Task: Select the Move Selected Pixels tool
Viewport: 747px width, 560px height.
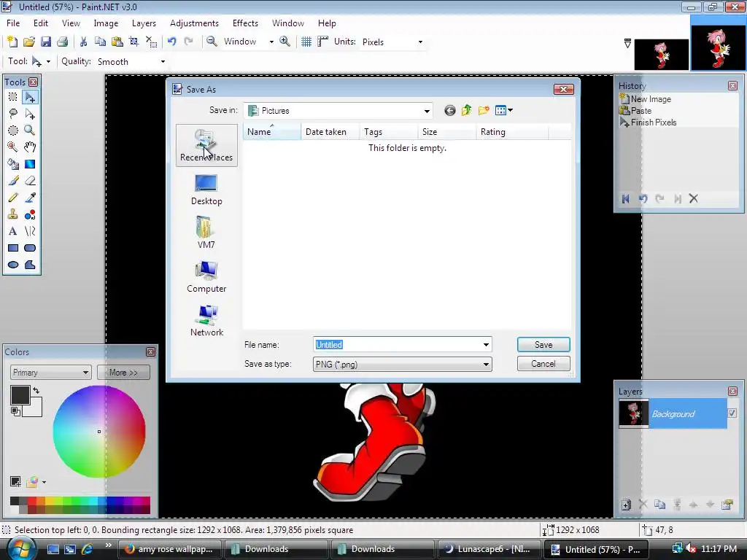Action: [30, 97]
